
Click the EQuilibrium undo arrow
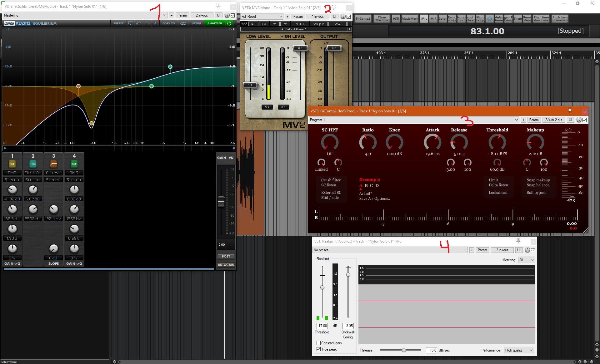[139, 23]
